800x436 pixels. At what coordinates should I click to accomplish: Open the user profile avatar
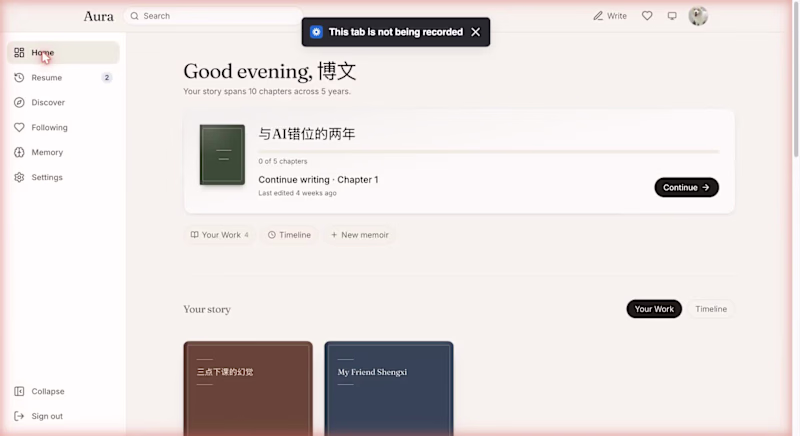698,16
